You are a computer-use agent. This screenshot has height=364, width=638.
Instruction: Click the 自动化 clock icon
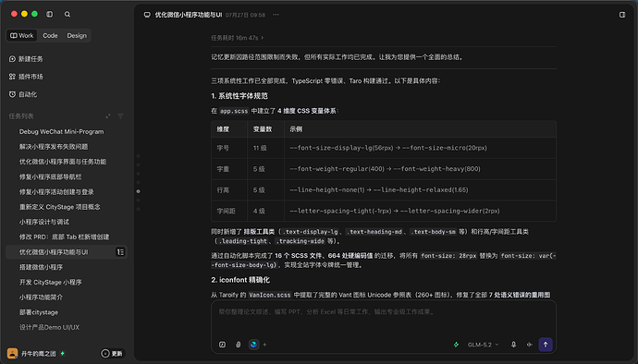click(12, 94)
